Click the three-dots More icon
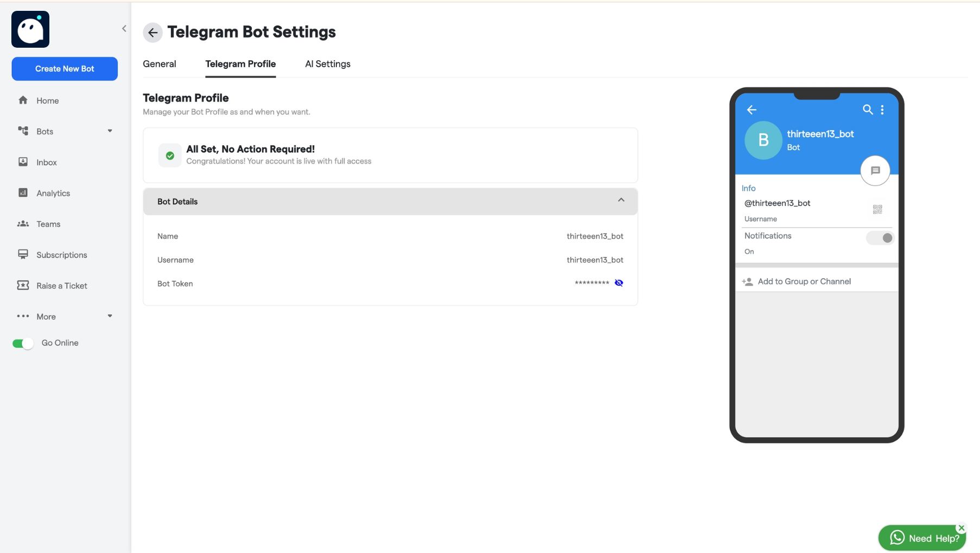 point(23,316)
